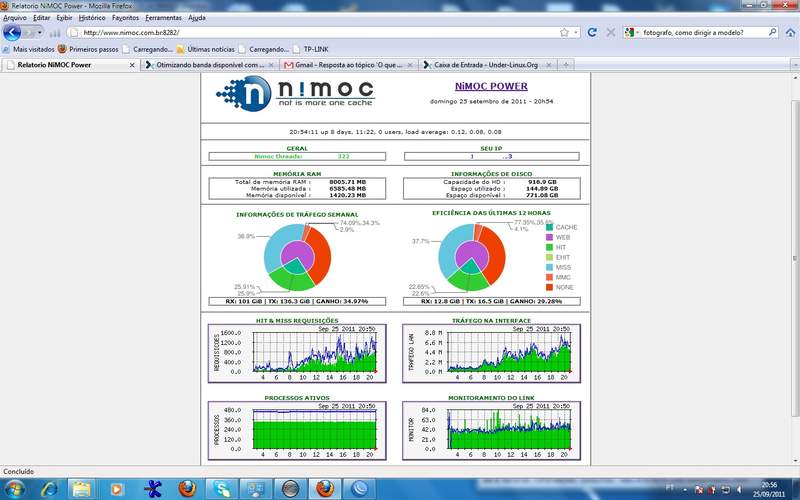Open the Firefox home page icon
This screenshot has height=500, width=800.
click(x=790, y=33)
